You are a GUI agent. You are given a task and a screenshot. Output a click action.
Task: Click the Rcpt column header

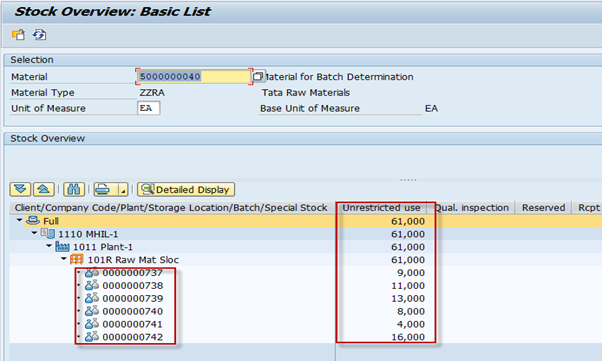587,207
